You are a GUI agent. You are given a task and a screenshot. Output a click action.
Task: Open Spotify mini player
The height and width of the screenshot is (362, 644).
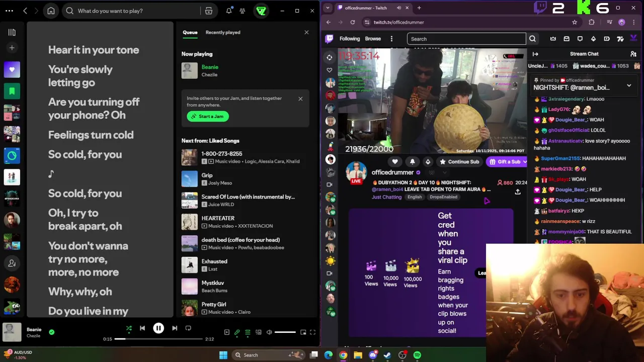[303, 332]
